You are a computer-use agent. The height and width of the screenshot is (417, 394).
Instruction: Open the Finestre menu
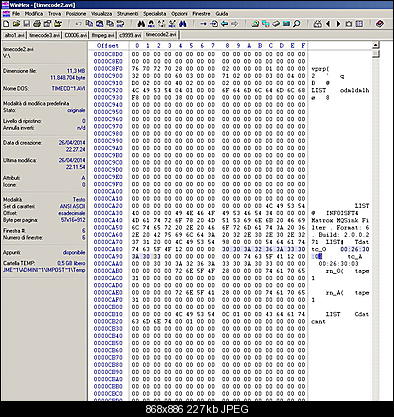tap(201, 14)
